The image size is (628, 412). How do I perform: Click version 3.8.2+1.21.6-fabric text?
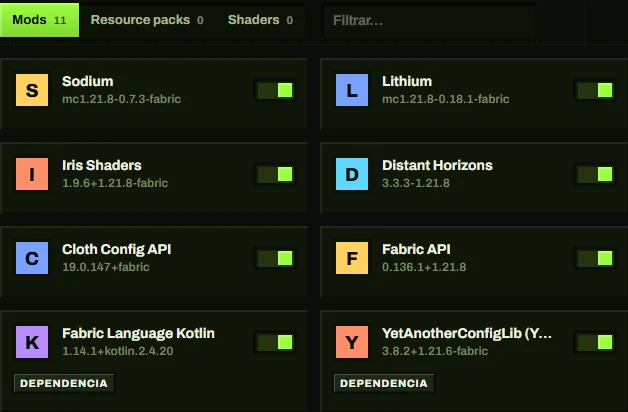click(x=435, y=351)
